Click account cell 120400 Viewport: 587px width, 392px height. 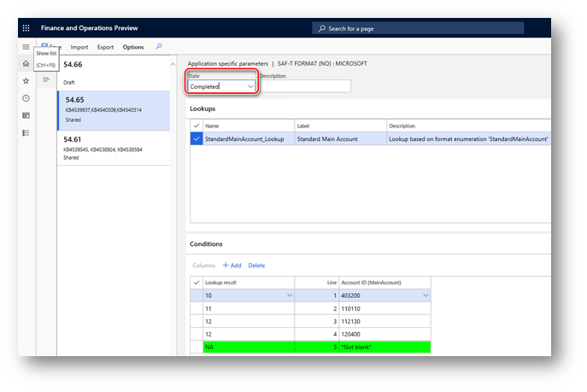[384, 334]
